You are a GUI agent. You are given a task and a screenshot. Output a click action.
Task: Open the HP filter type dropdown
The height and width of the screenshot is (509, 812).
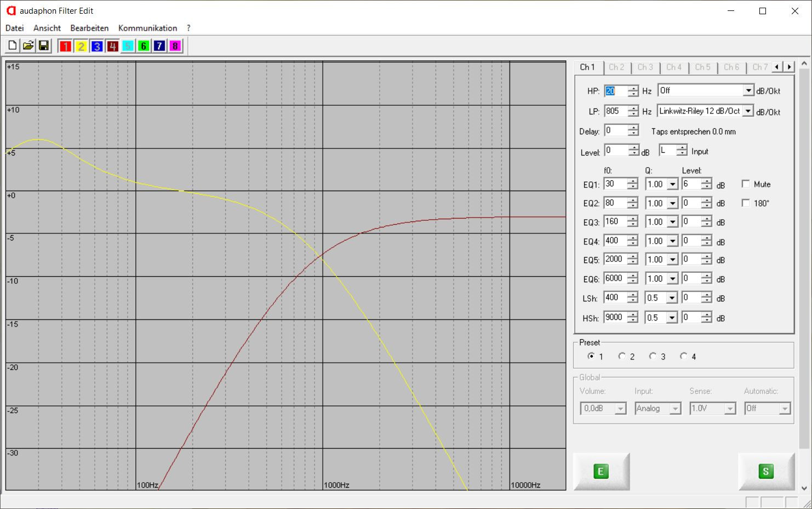(748, 91)
